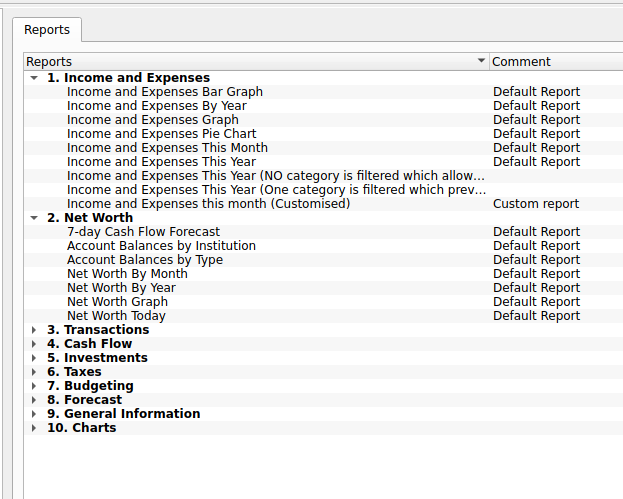This screenshot has width=623, height=499.
Task: Expand the Cash Flow report group
Action: click(x=34, y=344)
